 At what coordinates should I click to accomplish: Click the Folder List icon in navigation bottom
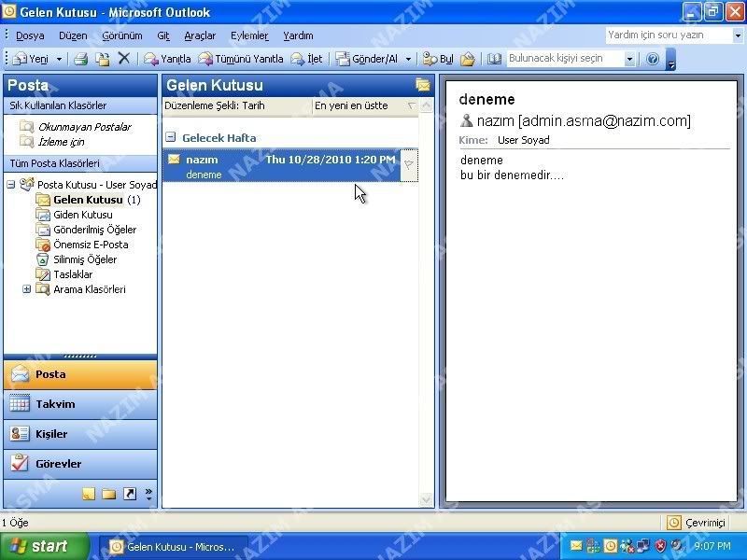[109, 494]
